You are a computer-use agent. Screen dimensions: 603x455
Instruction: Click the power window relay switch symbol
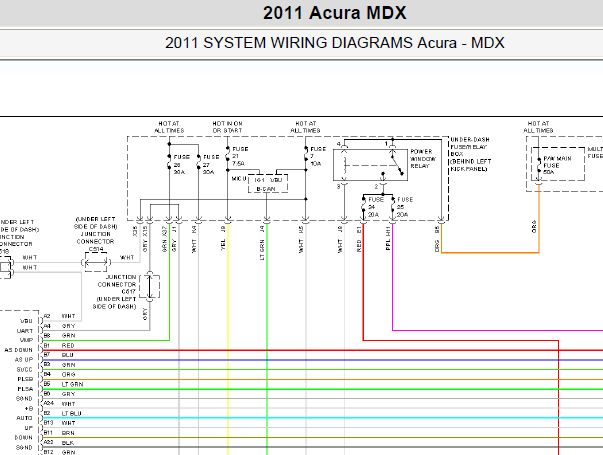click(370, 165)
